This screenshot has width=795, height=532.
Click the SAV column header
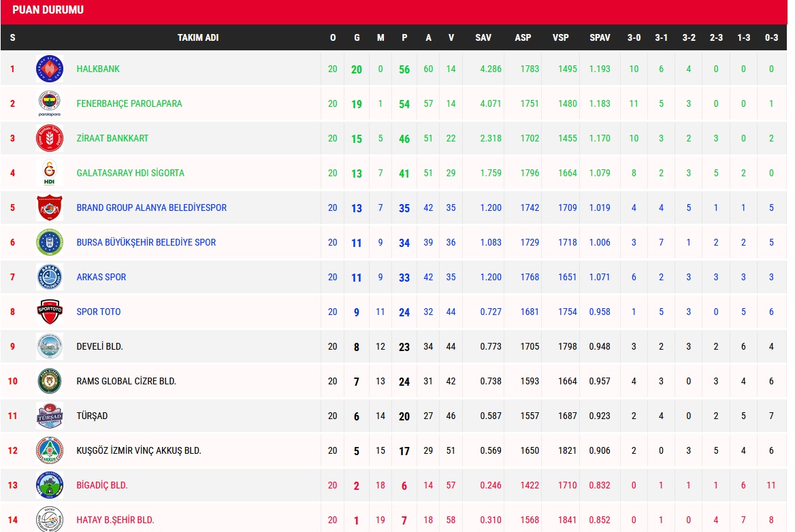pyautogui.click(x=483, y=37)
